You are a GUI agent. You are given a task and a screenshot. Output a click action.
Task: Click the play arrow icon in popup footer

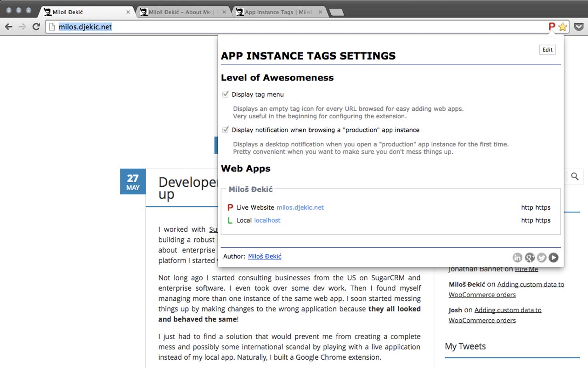click(554, 258)
